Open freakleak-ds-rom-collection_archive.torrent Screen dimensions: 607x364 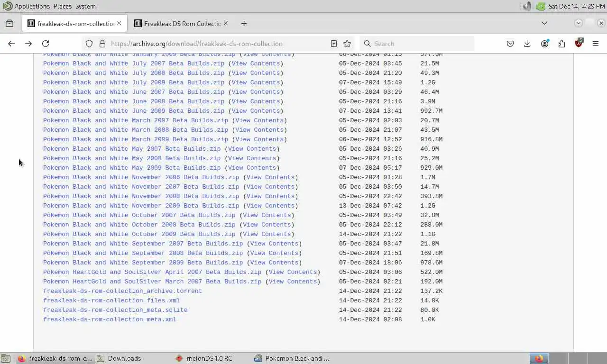pyautogui.click(x=122, y=291)
